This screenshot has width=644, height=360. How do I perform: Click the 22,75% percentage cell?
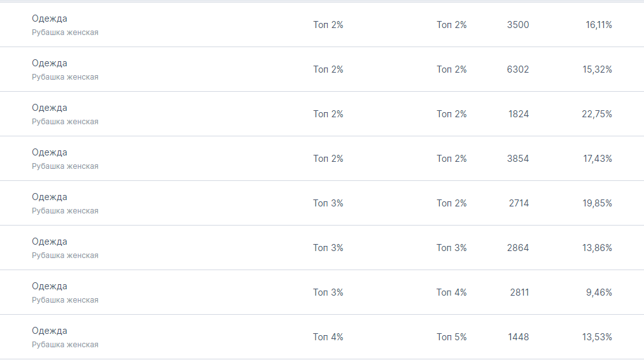pos(597,114)
